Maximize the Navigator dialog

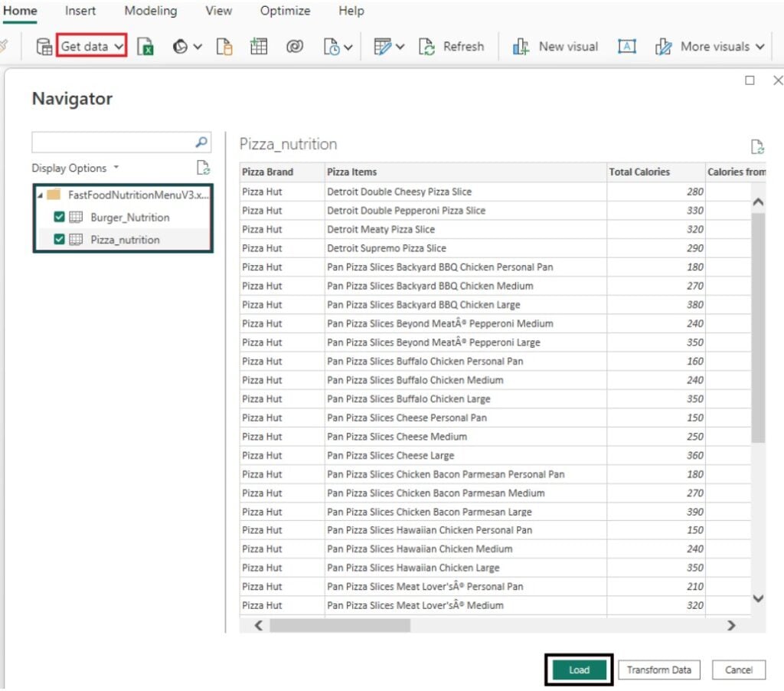(x=750, y=80)
